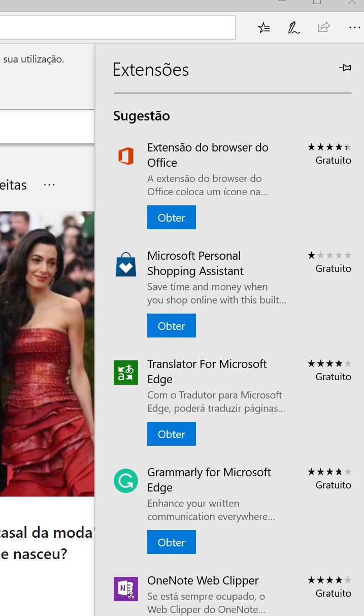
Task: Click the address bar field
Action: tap(118, 27)
